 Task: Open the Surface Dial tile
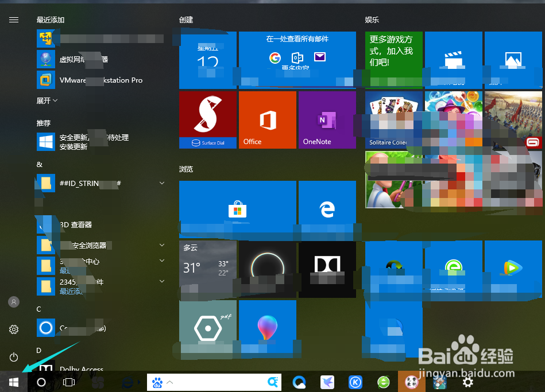[x=207, y=119]
